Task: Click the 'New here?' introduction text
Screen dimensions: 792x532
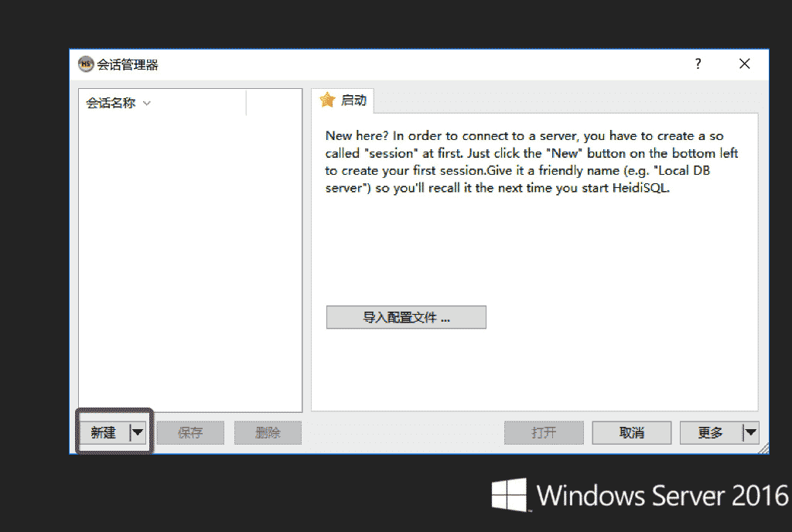Action: [532, 162]
